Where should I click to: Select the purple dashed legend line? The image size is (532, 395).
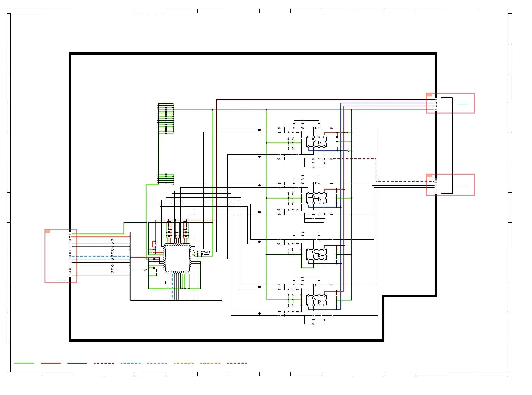(157, 363)
